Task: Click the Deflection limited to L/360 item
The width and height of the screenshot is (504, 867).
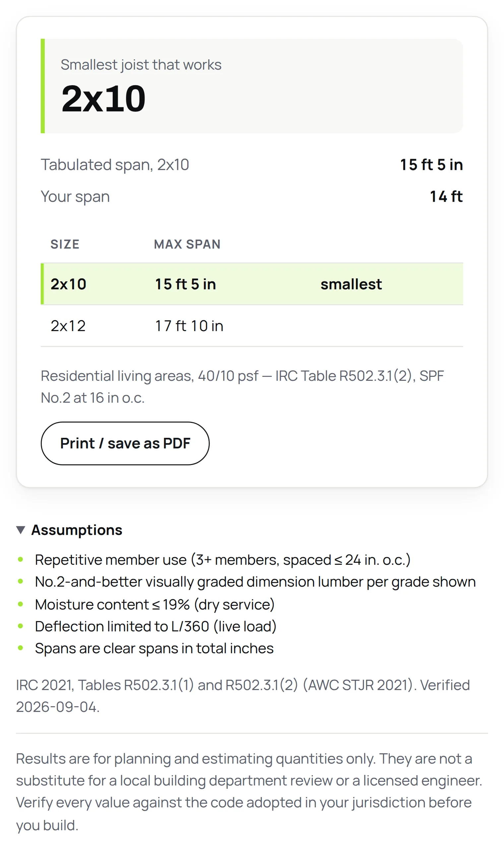Action: [x=156, y=626]
